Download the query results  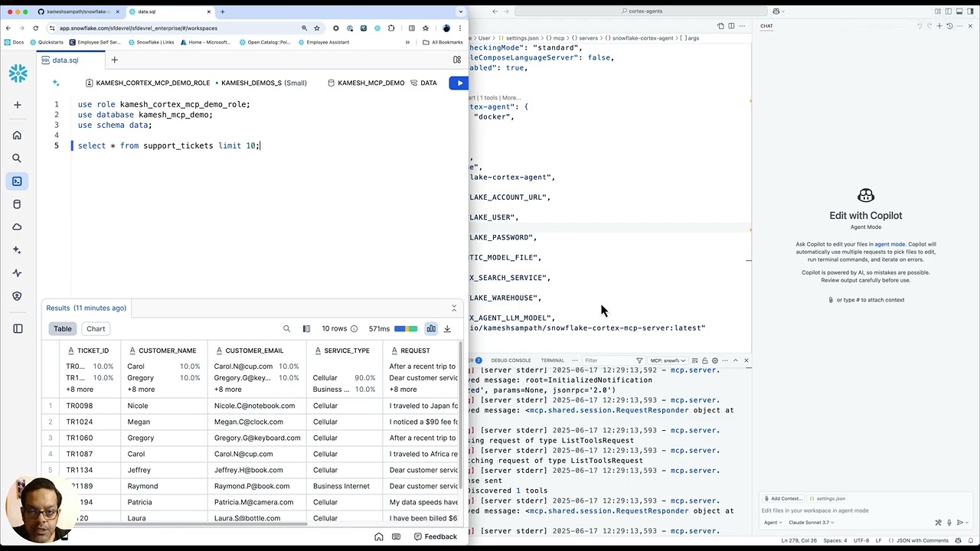click(447, 329)
